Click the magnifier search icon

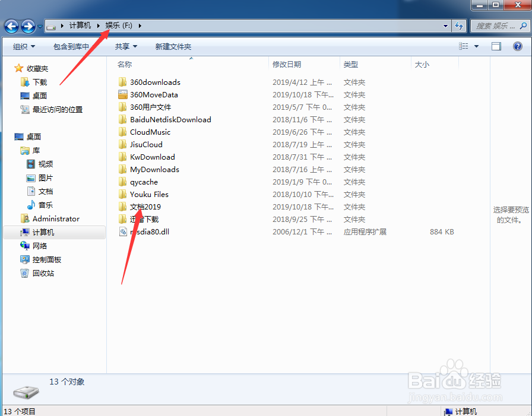pos(524,26)
